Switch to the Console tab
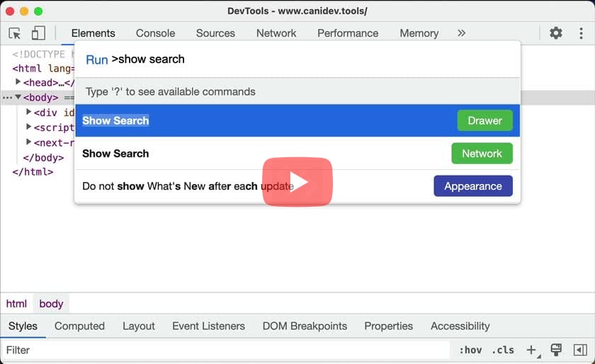595x364 pixels. 155,33
